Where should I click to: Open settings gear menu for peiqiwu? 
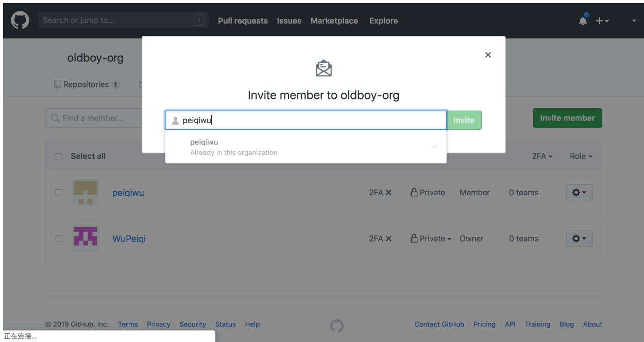point(580,193)
